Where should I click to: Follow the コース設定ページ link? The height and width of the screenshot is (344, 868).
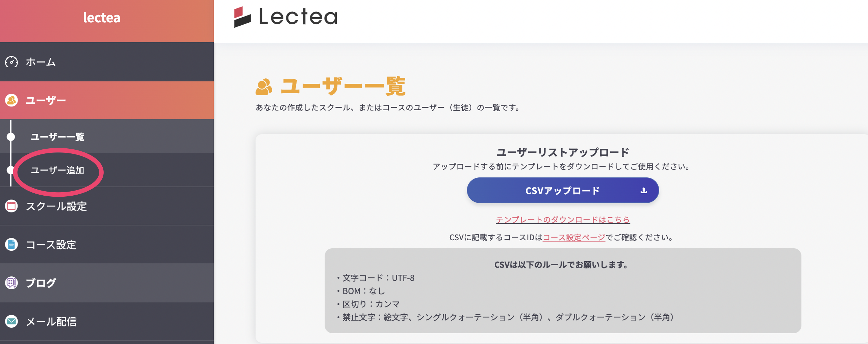574,238
